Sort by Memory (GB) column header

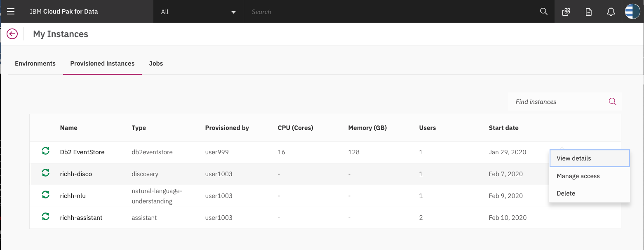(367, 128)
